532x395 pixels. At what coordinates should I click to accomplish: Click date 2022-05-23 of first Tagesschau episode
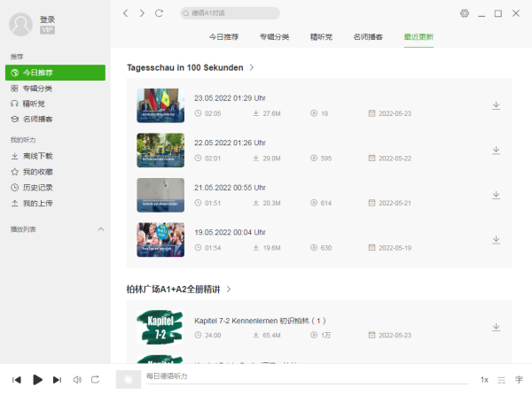(x=395, y=113)
